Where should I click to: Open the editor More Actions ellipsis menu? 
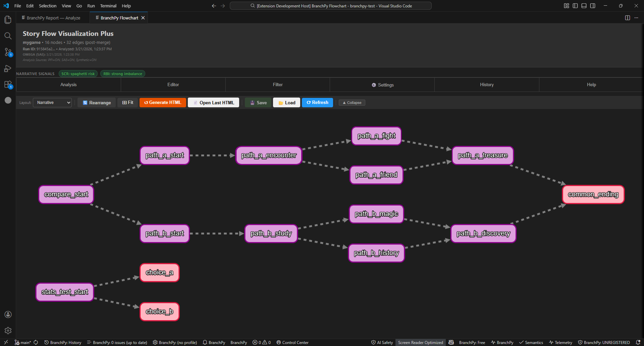click(636, 18)
